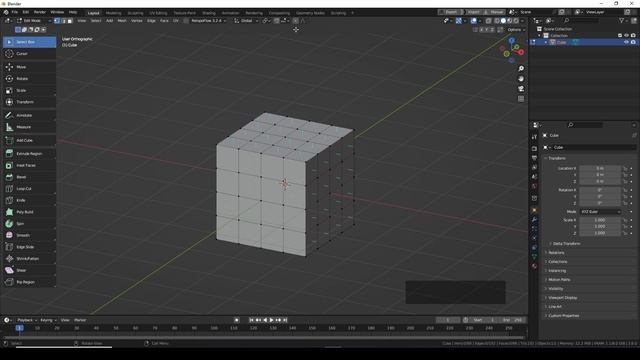
Task: Select the Measure tool
Action: click(x=29, y=127)
